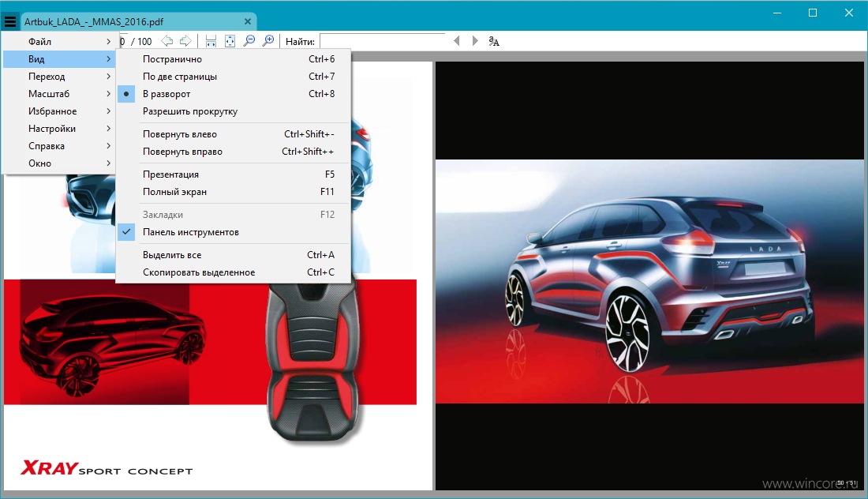Find previous match with the left triangle
The width and height of the screenshot is (868, 499).
(457, 41)
